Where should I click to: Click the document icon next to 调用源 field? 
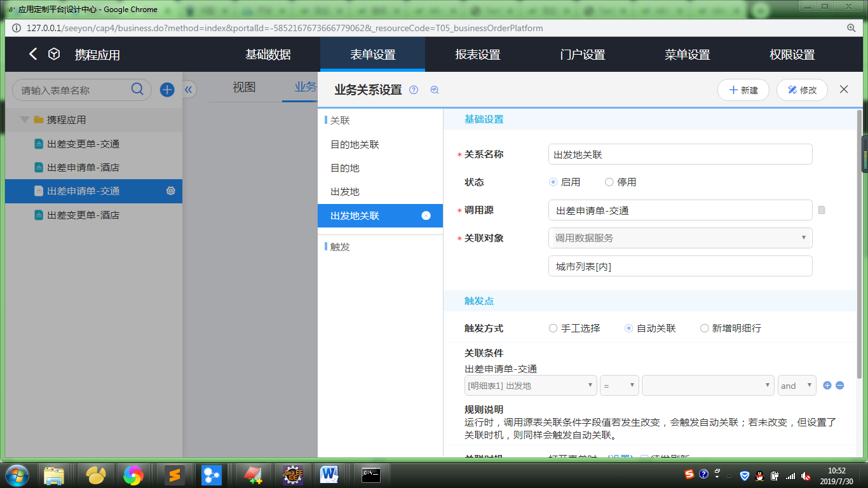click(822, 210)
